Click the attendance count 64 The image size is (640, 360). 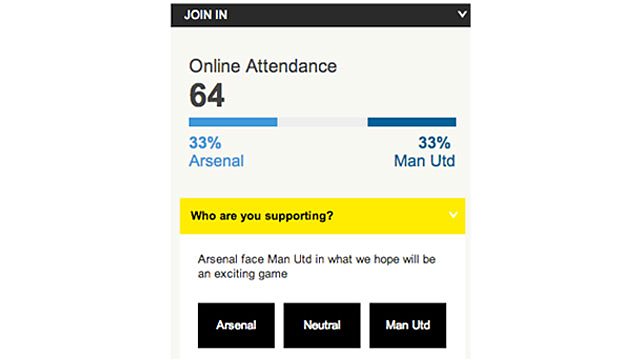click(207, 96)
